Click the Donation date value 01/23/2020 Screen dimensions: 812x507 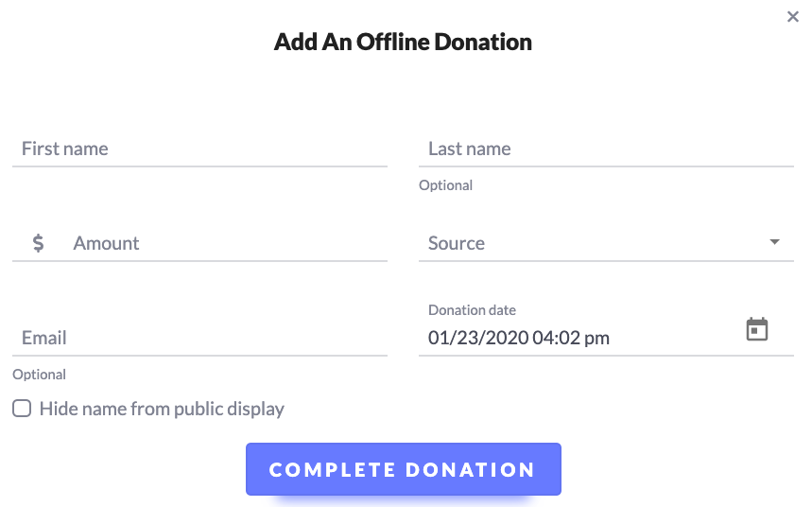(x=478, y=338)
